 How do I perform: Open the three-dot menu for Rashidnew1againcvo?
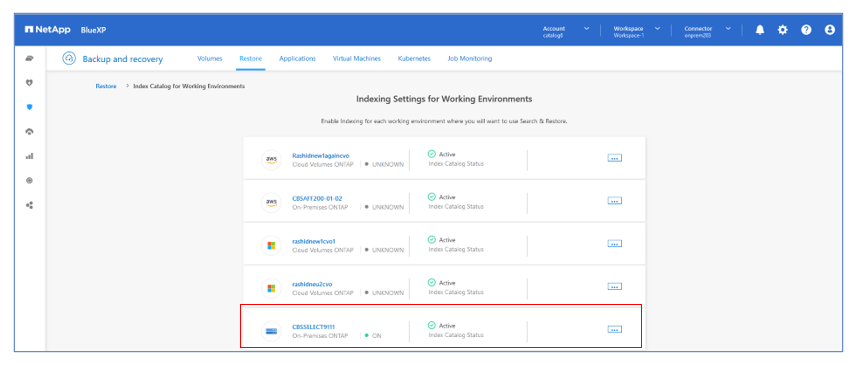point(615,158)
